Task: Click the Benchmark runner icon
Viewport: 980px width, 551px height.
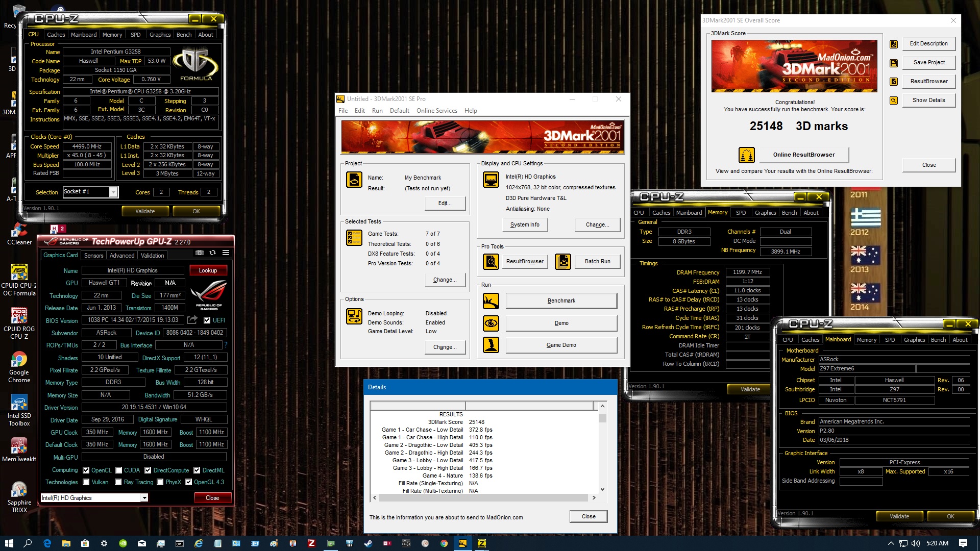Action: 491,301
